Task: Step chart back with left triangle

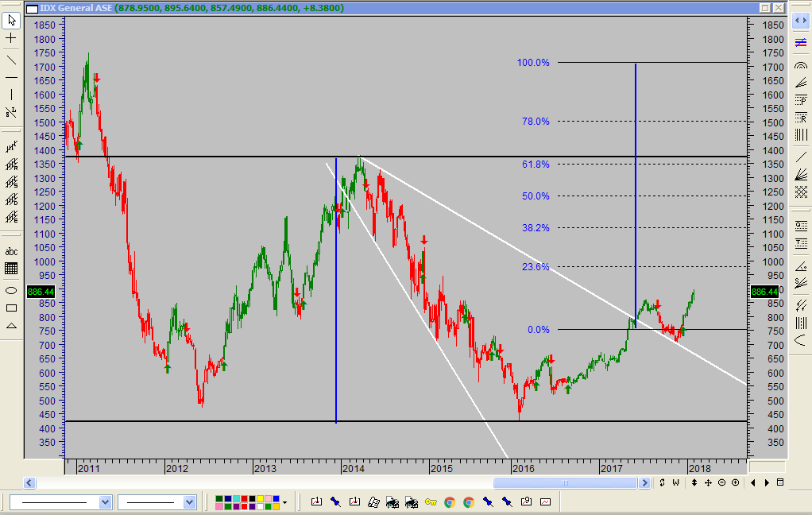Action: pyautogui.click(x=753, y=482)
